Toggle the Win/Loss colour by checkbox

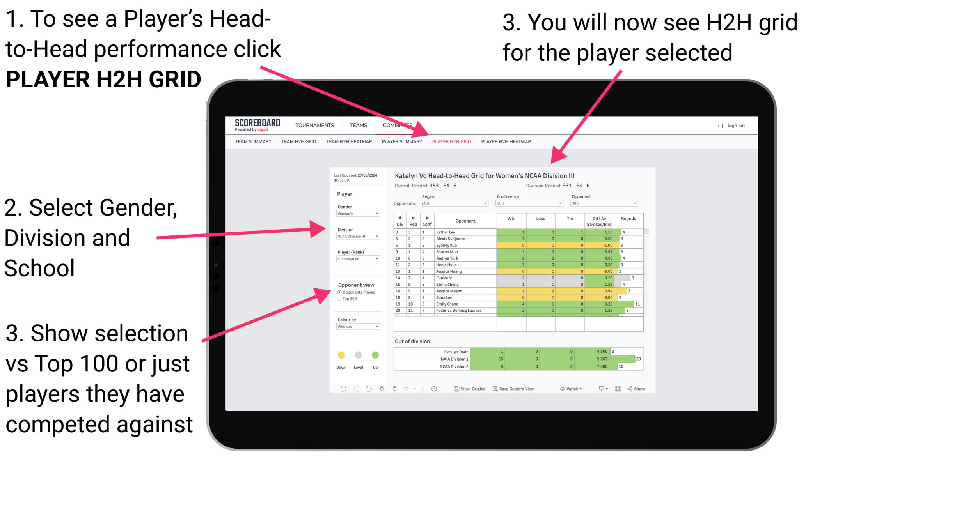point(357,329)
